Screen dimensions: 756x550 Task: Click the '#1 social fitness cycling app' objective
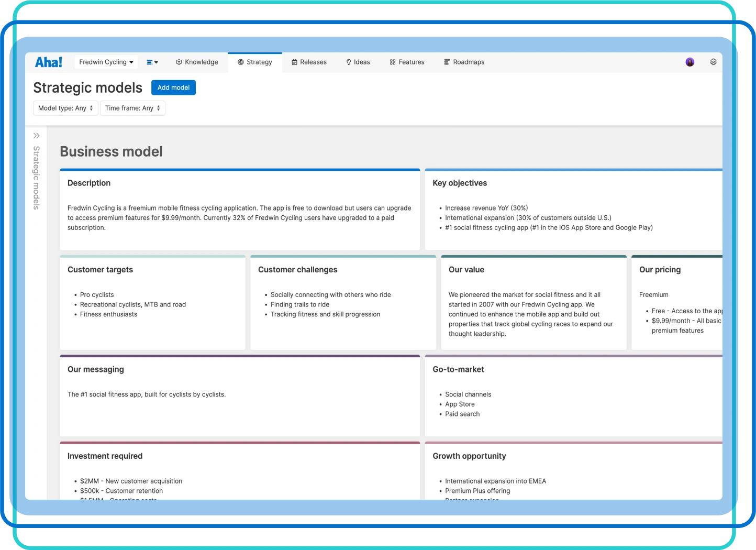pyautogui.click(x=549, y=228)
